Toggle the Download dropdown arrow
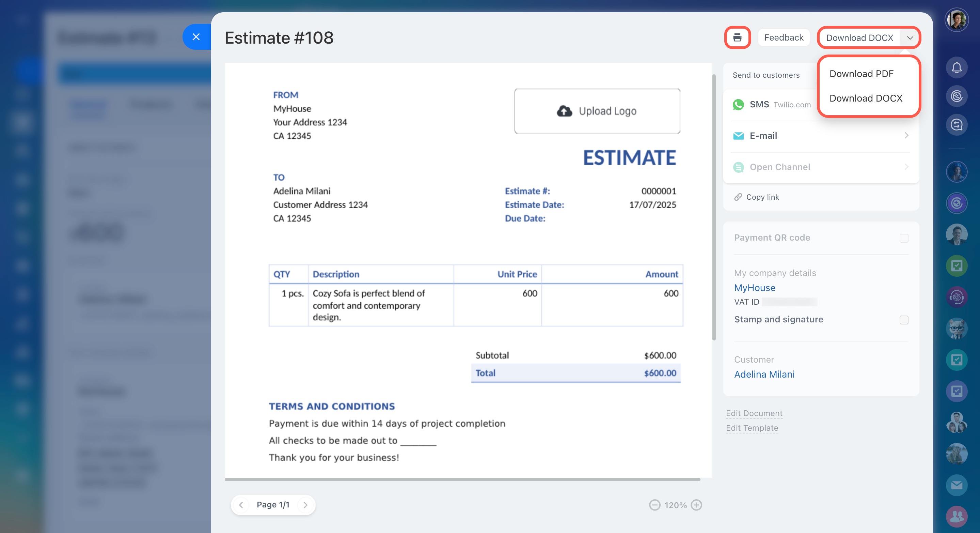The height and width of the screenshot is (533, 980). click(910, 38)
